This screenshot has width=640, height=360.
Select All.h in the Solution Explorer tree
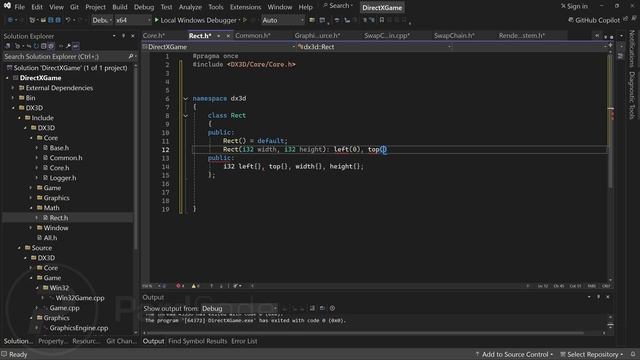pos(50,238)
